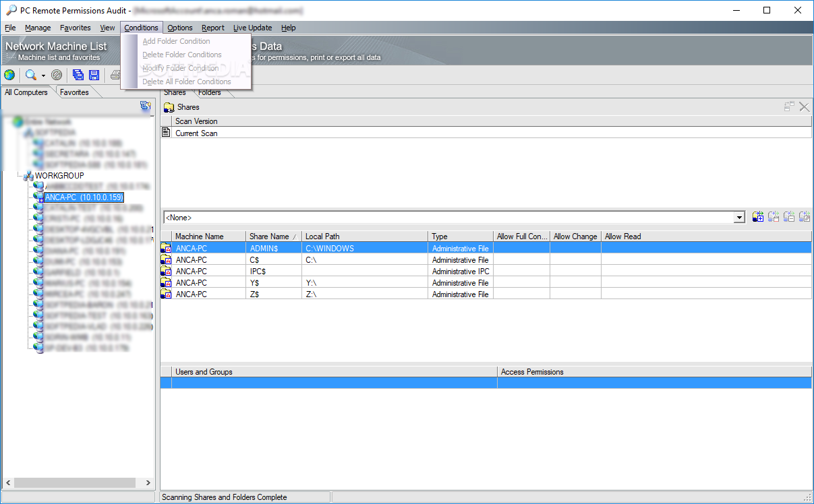The image size is (814, 504).
Task: Choose Delete All Folder Conditions entry
Action: (187, 82)
